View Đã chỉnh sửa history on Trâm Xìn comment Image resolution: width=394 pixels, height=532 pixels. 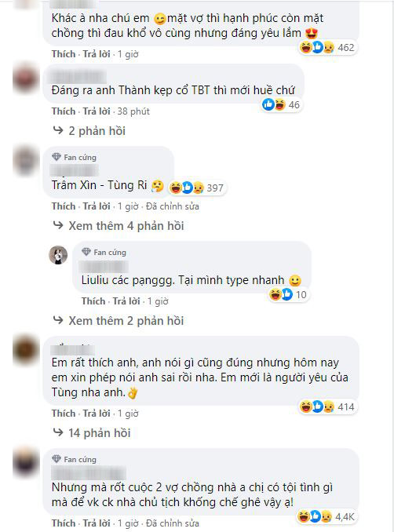point(173,206)
